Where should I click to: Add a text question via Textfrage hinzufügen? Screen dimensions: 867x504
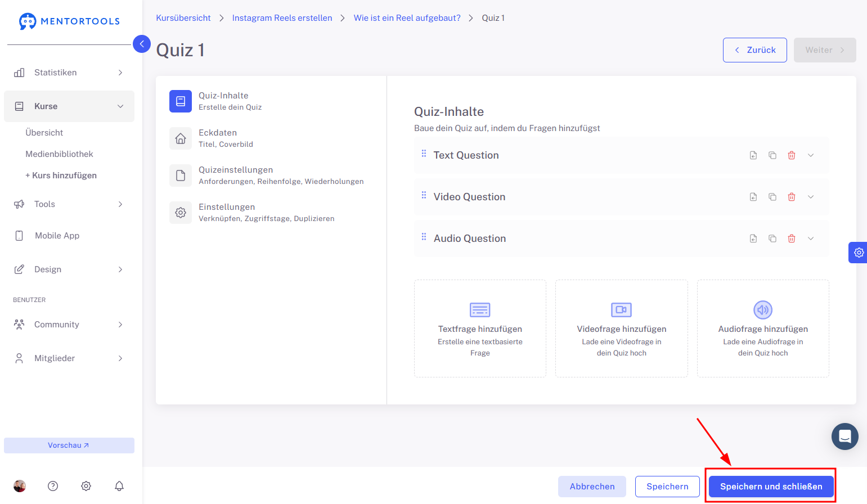click(x=480, y=328)
